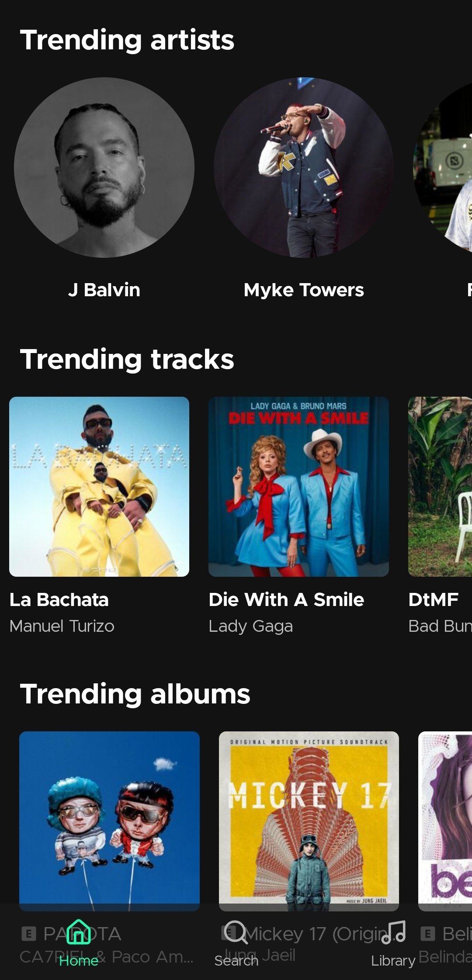Open the Trending tracks section heading

127,359
